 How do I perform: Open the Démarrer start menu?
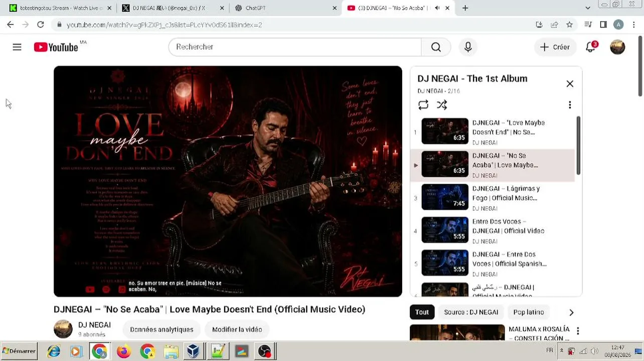[x=20, y=351]
